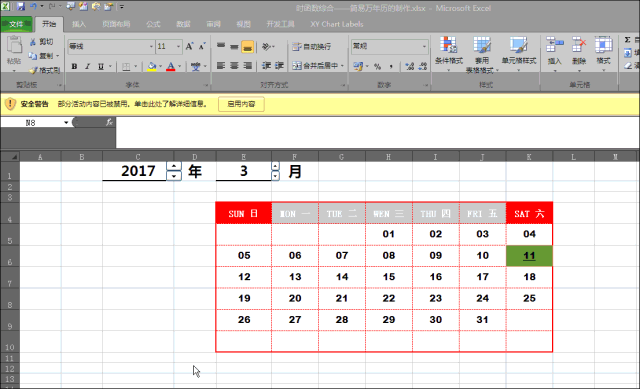Switch to the Data tab

183,24
